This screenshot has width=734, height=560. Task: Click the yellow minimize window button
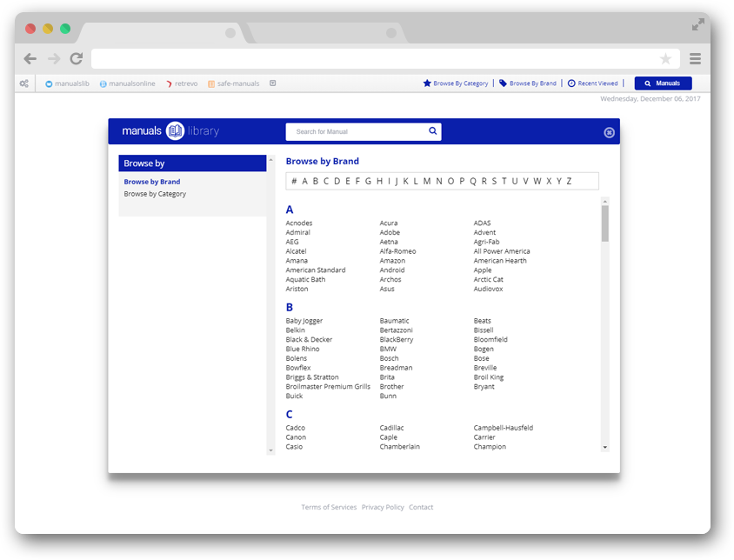pos(48,29)
